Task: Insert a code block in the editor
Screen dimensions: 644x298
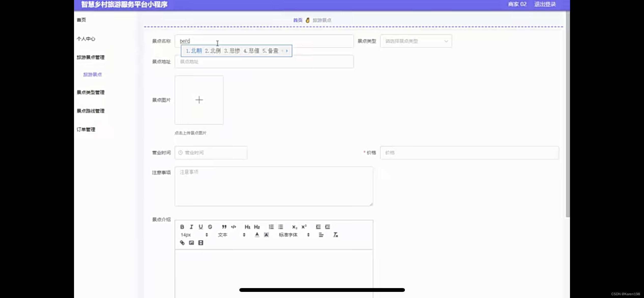Action: click(x=233, y=227)
